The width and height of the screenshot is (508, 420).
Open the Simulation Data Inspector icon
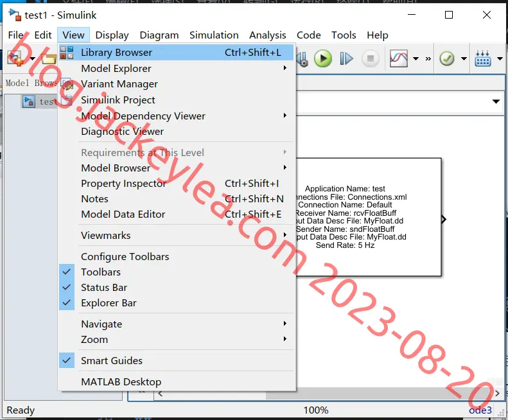tap(398, 58)
